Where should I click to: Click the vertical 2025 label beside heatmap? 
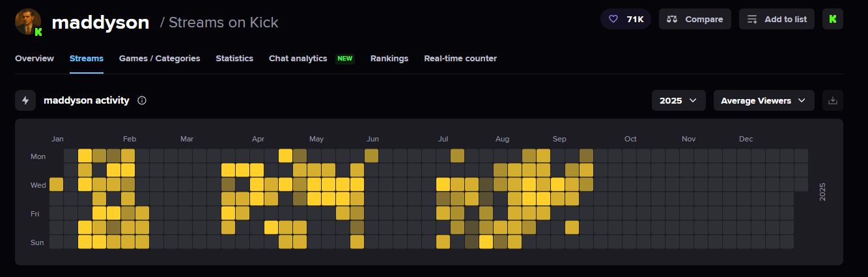tap(822, 192)
